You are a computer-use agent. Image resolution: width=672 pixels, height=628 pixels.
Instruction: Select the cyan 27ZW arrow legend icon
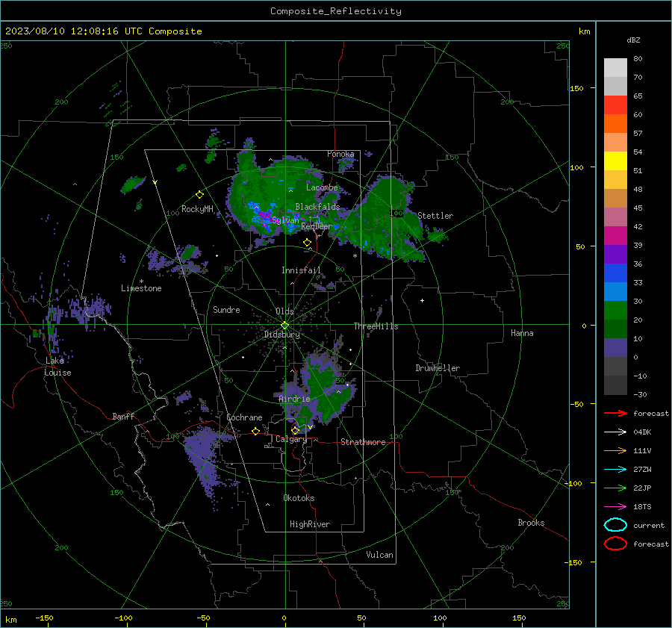point(615,470)
